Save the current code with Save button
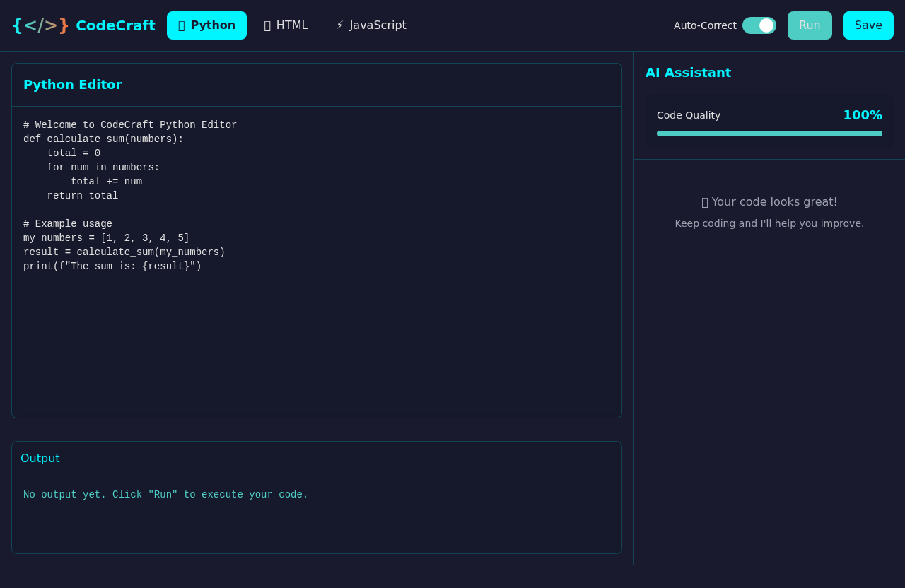The image size is (905, 588). click(x=868, y=25)
